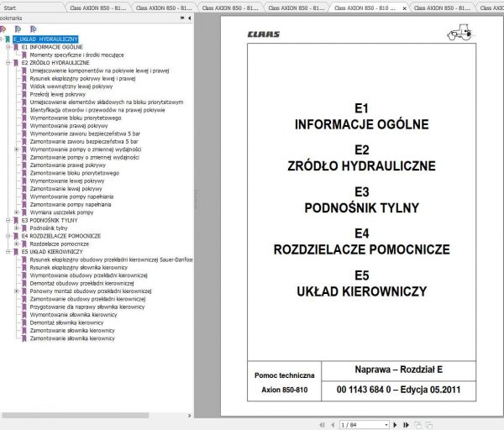Select Zamontowanie obudowy przekładni kierowniczej
Image resolution: width=504 pixels, height=430 pixels.
[x=87, y=299]
